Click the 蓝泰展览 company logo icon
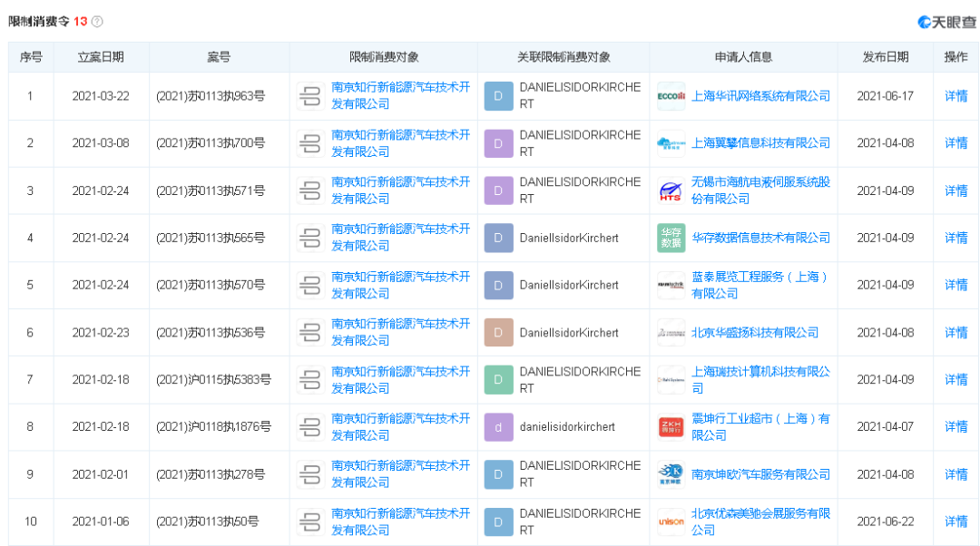The height and width of the screenshot is (546, 980). pyautogui.click(x=671, y=285)
